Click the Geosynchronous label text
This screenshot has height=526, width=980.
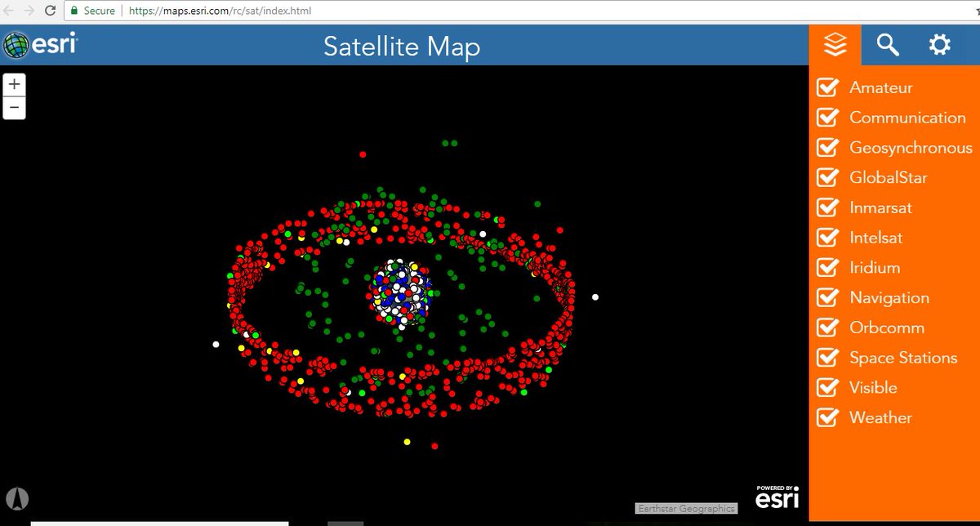pos(911,148)
